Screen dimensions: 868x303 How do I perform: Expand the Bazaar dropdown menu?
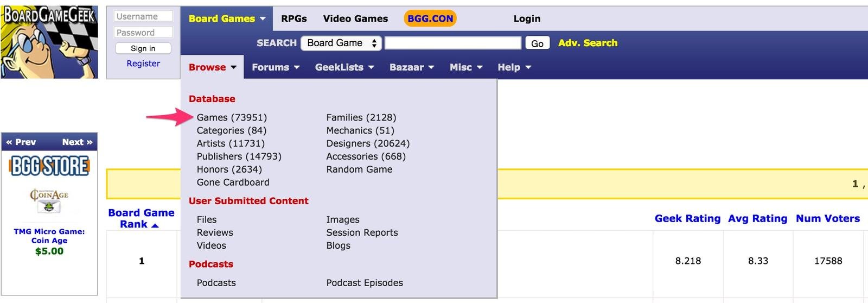pos(412,67)
